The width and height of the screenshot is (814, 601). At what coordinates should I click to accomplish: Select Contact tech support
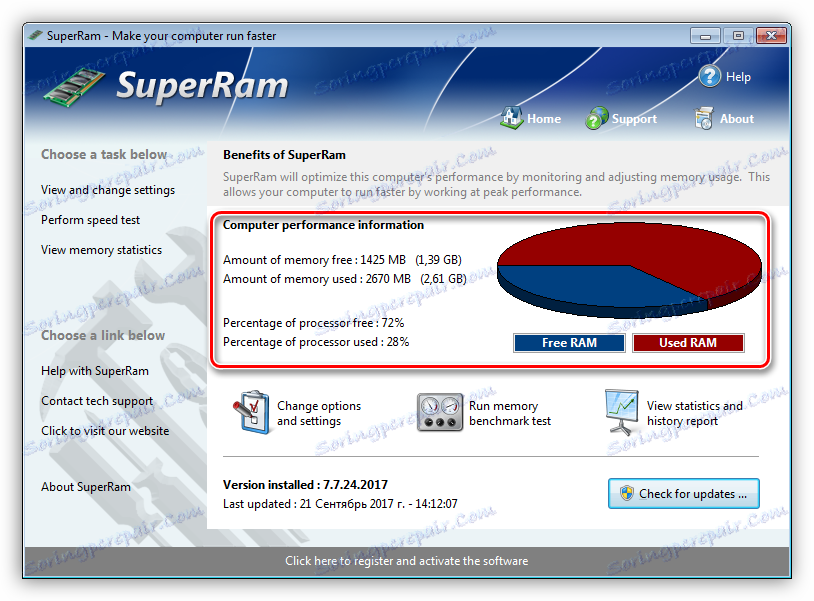click(95, 402)
